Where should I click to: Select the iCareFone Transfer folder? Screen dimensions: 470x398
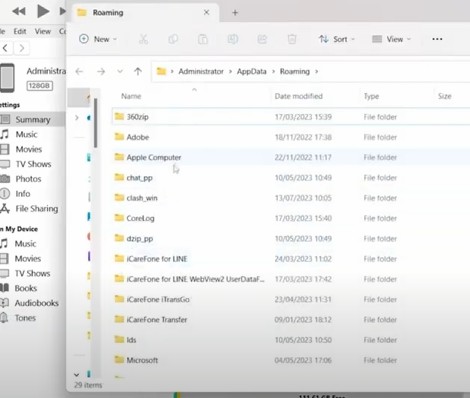[x=290, y=320]
